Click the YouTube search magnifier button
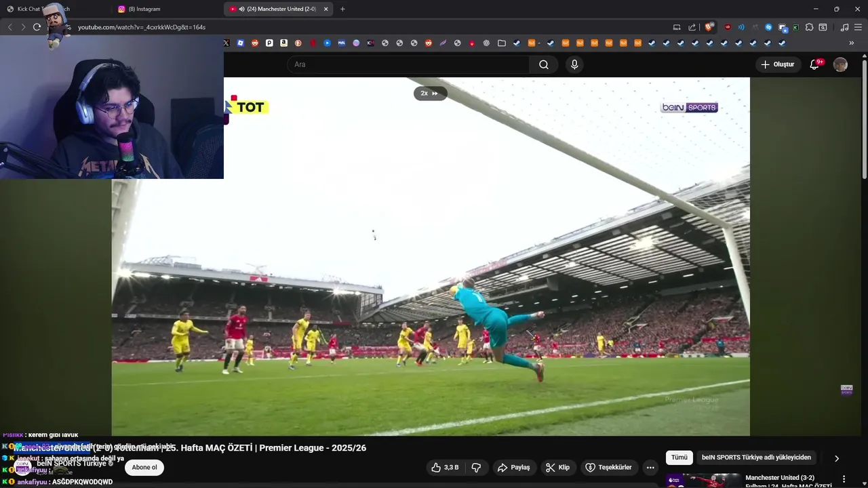This screenshot has height=488, width=868. click(x=544, y=64)
